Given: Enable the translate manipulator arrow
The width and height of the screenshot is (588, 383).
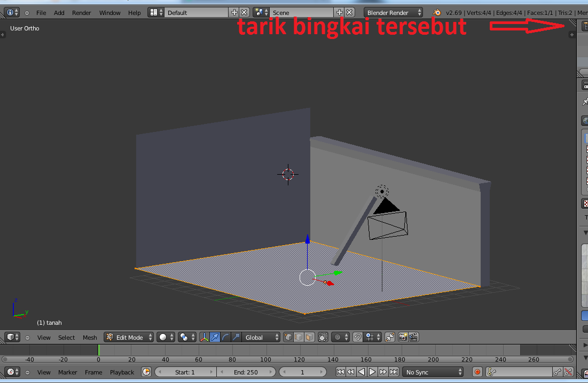Looking at the screenshot, I should (x=215, y=337).
